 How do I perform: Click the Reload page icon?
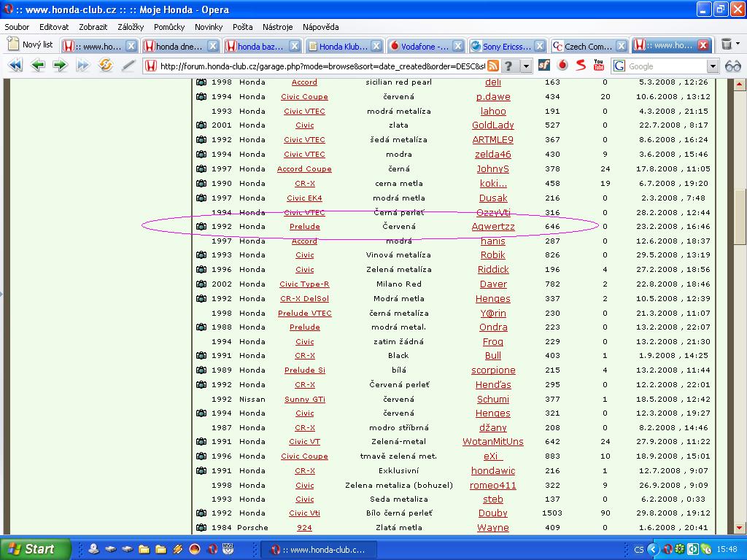[106, 66]
